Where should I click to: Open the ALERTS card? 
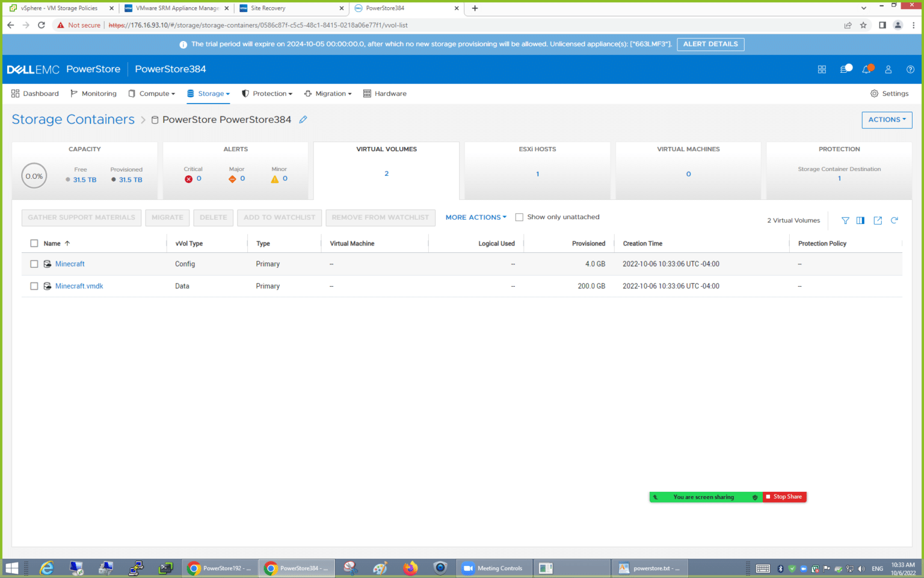(236, 170)
